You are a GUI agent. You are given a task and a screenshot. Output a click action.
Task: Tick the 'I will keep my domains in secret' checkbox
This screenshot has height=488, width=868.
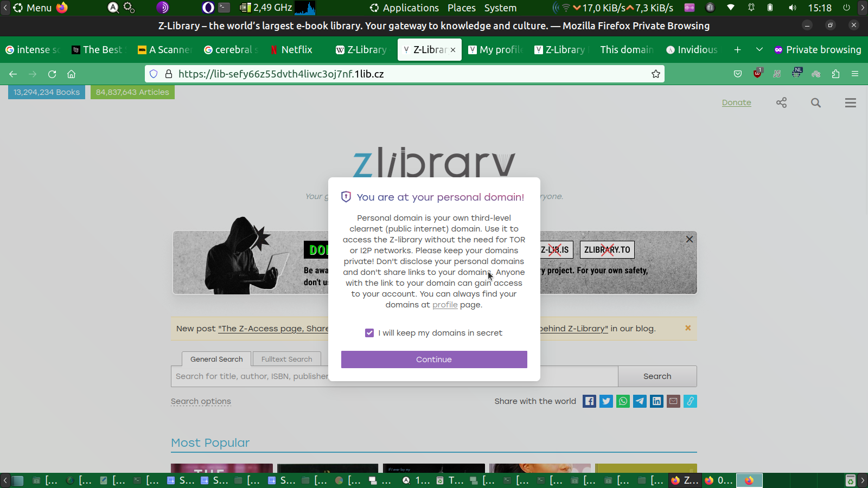coord(369,333)
